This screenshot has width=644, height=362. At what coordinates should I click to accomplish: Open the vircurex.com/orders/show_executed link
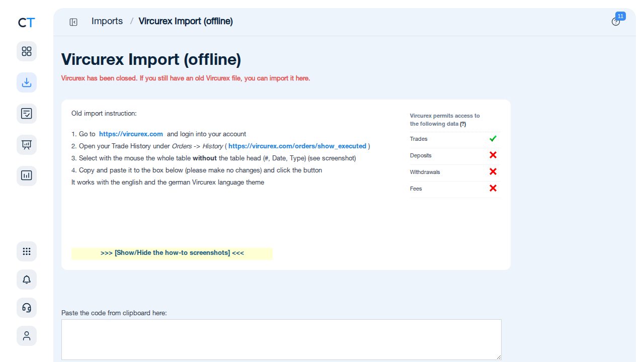(x=297, y=146)
